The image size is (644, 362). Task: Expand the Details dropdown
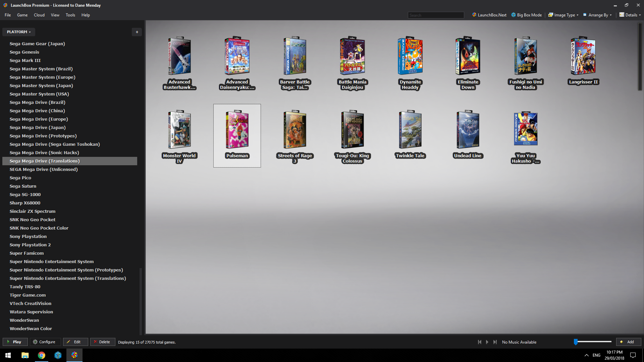630,15
